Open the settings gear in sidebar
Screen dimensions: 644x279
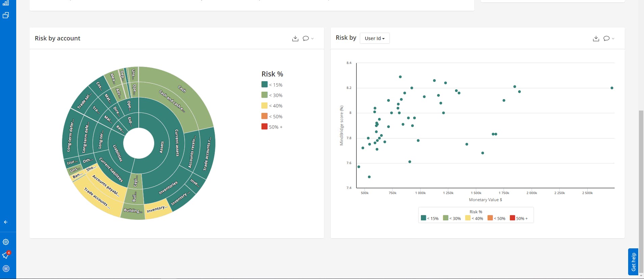coord(6,242)
